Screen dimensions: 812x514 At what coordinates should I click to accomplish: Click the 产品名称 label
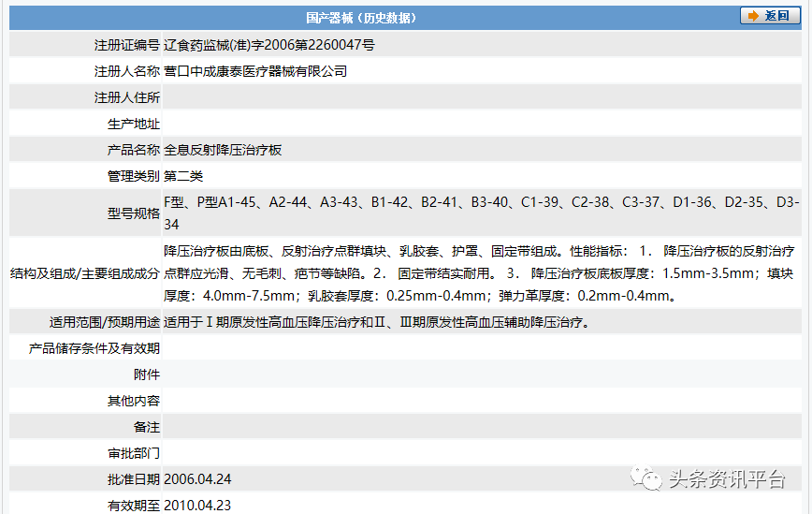pos(133,150)
